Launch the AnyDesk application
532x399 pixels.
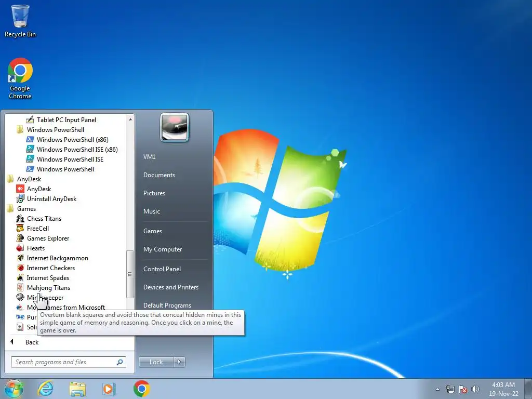pos(34,189)
